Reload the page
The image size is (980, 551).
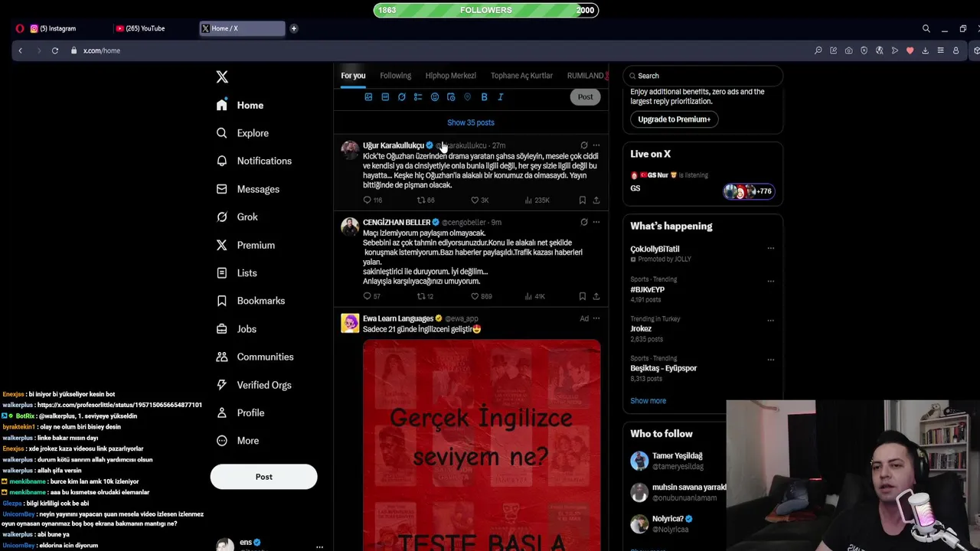(55, 51)
